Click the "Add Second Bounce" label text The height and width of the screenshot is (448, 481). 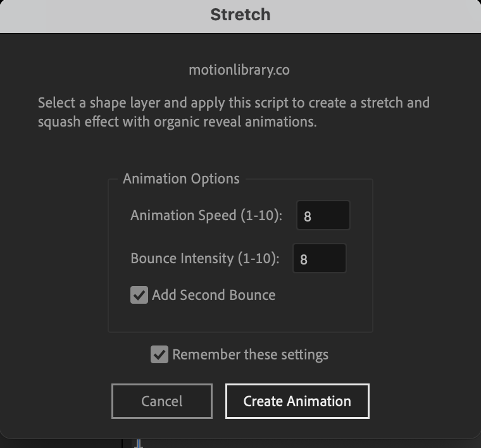[213, 295]
